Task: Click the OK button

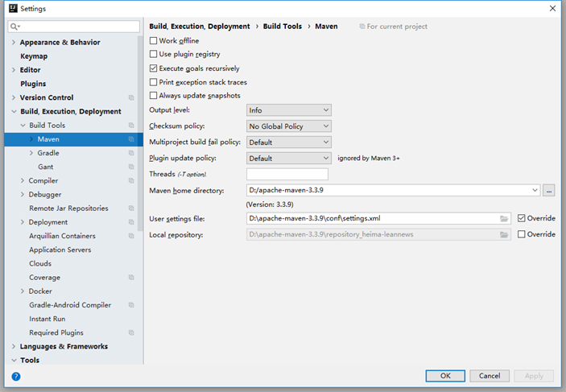Action: 445,376
